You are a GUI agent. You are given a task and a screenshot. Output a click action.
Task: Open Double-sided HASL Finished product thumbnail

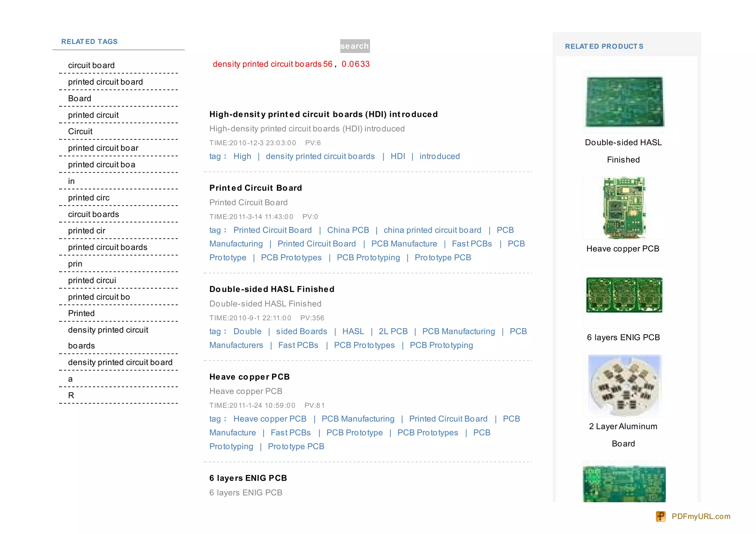click(x=624, y=102)
